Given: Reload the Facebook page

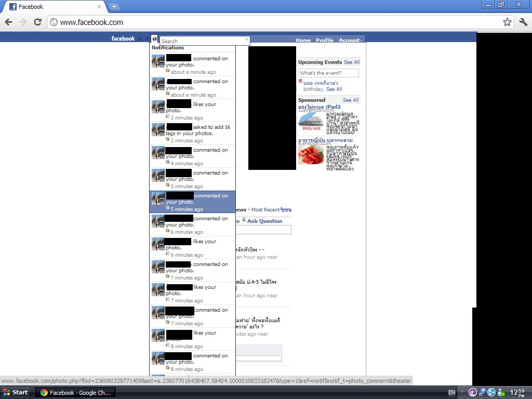Looking at the screenshot, I should (x=37, y=22).
